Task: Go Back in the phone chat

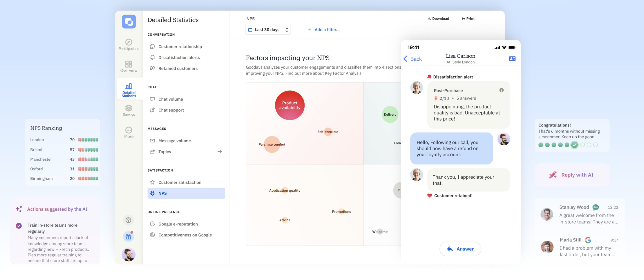Action: [412, 59]
